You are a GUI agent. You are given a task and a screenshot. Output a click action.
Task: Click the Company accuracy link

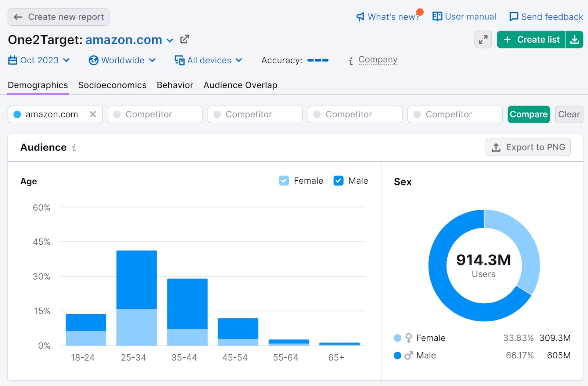(x=378, y=59)
